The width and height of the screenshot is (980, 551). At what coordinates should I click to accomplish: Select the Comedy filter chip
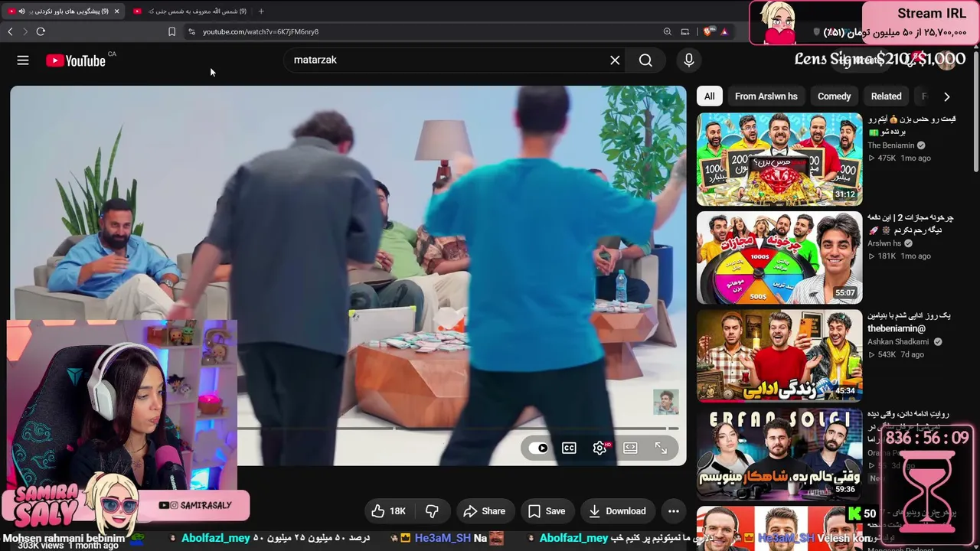834,96
